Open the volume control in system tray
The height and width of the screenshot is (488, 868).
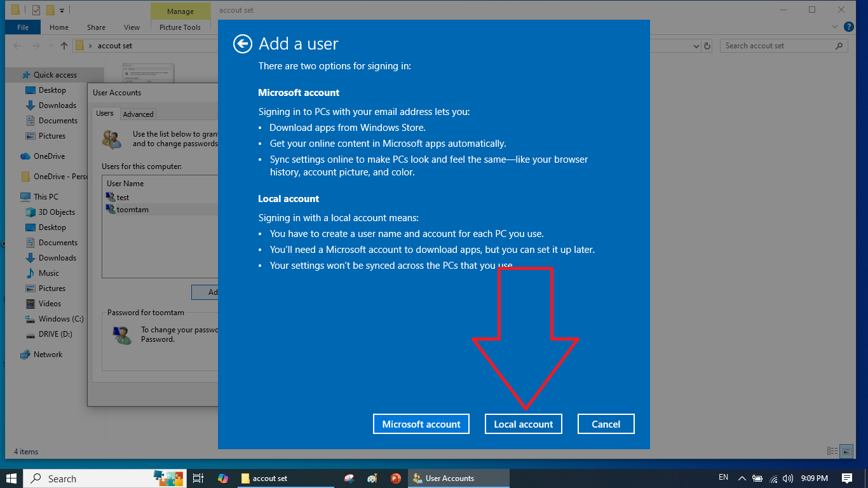click(x=788, y=478)
